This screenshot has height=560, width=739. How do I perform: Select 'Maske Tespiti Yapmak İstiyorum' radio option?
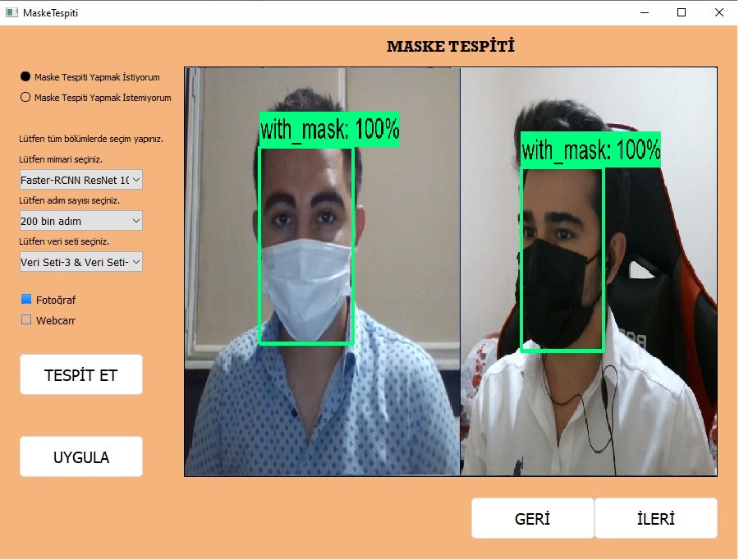(x=25, y=77)
